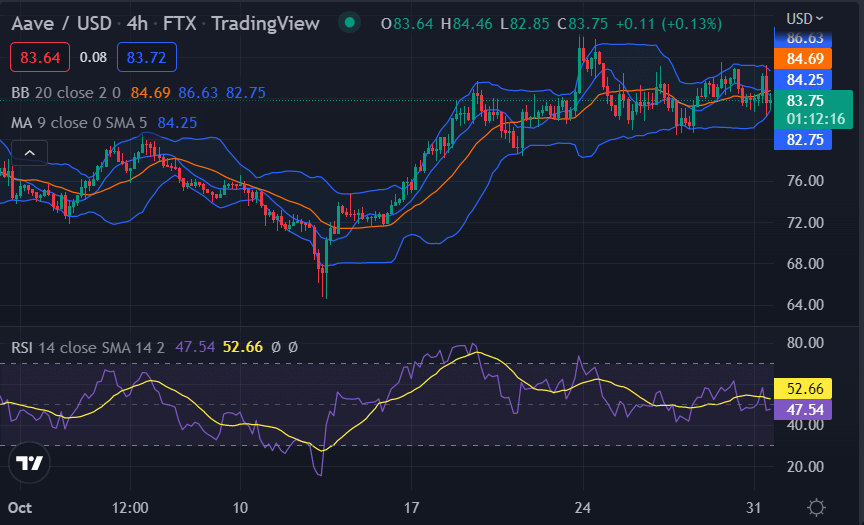
Task: Click the blue 84.25 MA price axis label
Action: tap(803, 80)
